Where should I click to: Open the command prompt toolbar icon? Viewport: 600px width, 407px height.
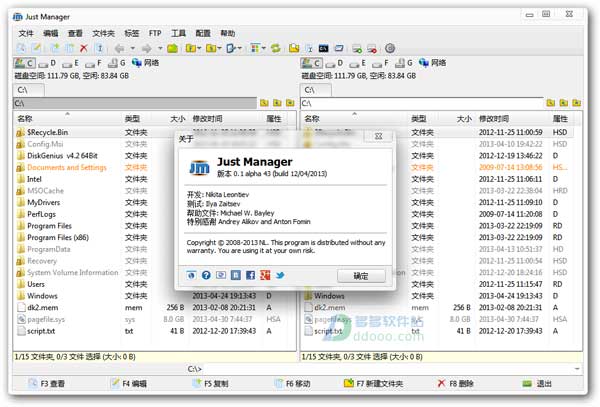324,48
